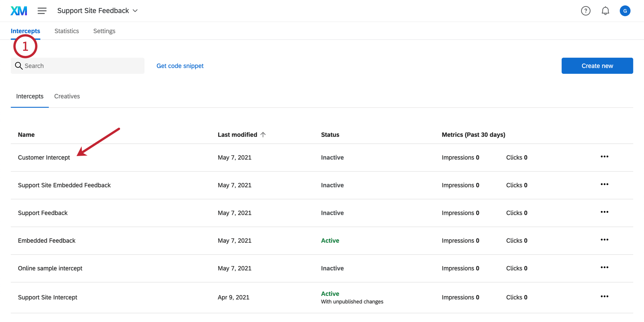Open the user account avatar
Screen dimensions: 644x322
[x=625, y=11]
